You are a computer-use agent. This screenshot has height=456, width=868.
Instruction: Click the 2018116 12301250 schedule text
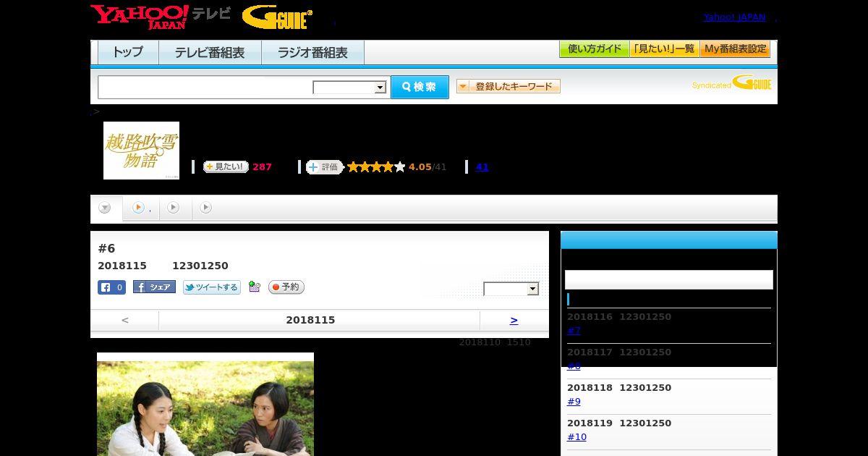pos(619,317)
